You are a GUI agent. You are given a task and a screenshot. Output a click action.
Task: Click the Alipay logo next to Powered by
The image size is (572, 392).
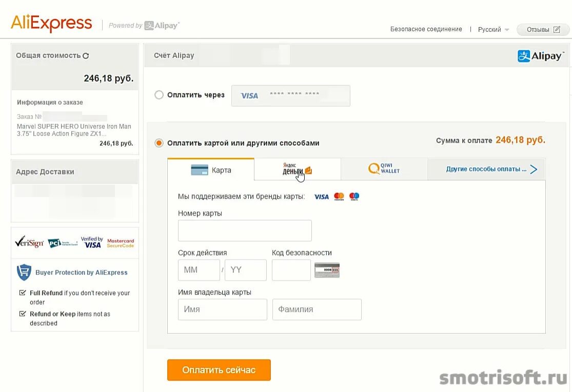click(162, 26)
